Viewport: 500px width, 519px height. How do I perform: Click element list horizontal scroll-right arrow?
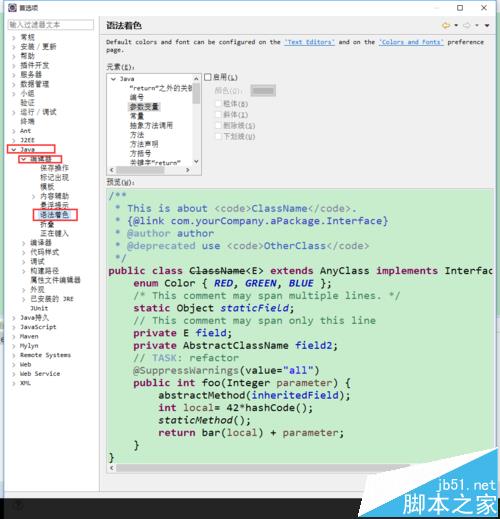(x=188, y=170)
